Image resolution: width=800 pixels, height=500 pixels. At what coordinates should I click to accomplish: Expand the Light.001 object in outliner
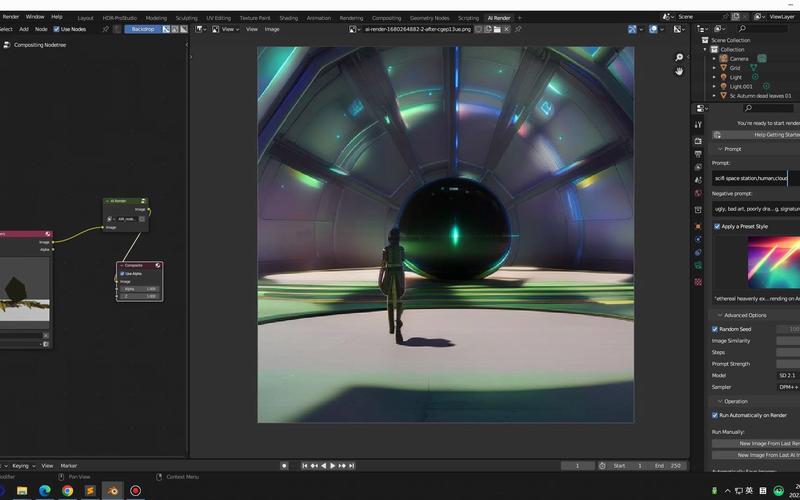[x=714, y=87]
